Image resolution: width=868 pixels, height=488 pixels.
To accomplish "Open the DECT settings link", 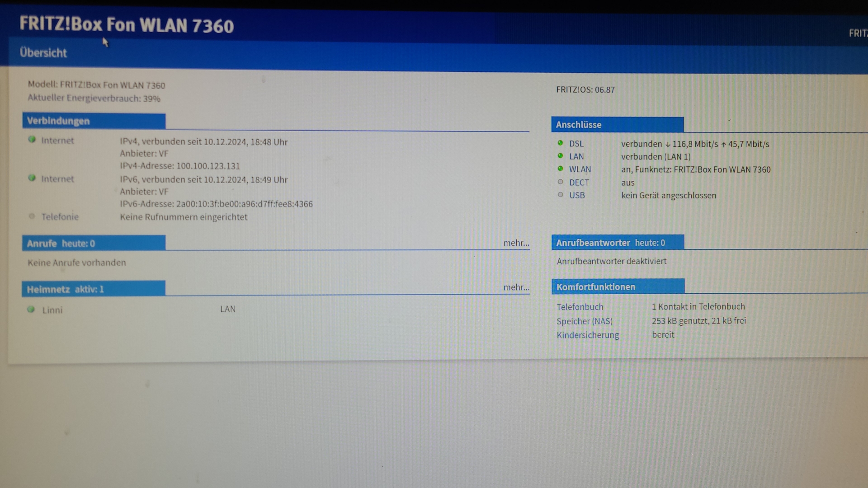I will (579, 183).
